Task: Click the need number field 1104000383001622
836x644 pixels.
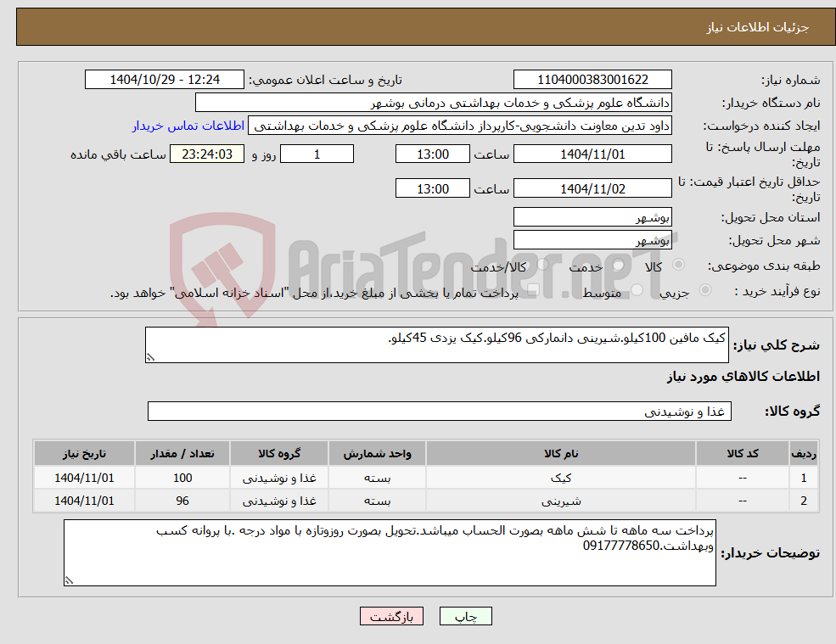Action: (x=592, y=80)
